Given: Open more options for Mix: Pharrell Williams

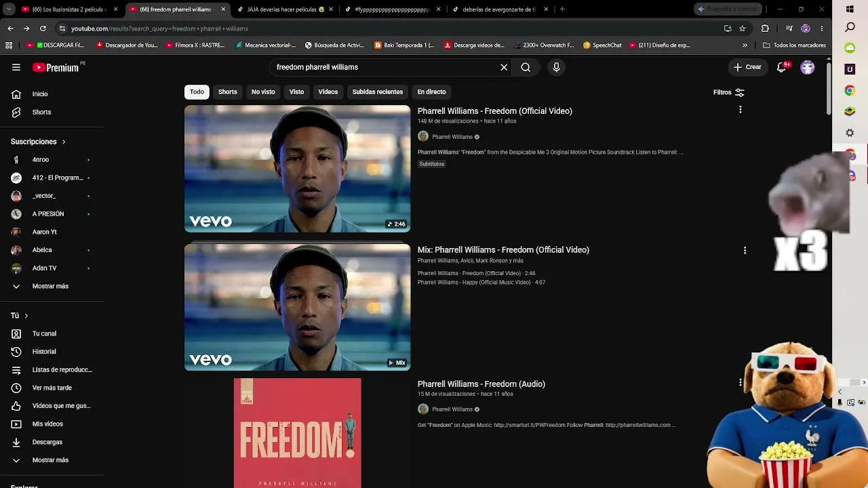Looking at the screenshot, I should pos(745,250).
